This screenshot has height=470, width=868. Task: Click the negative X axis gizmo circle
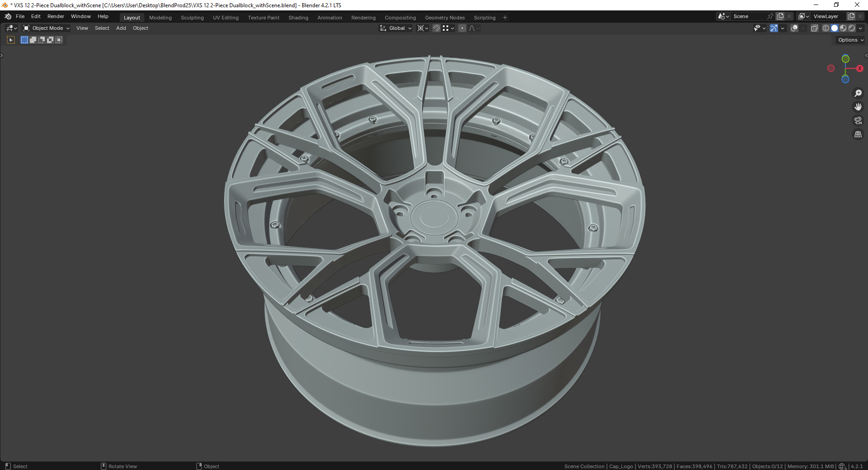pos(830,68)
